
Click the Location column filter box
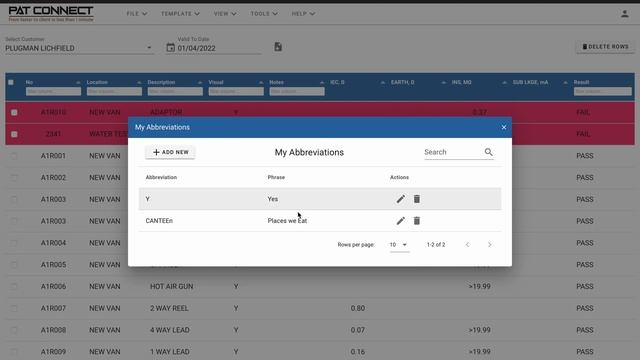tap(114, 91)
